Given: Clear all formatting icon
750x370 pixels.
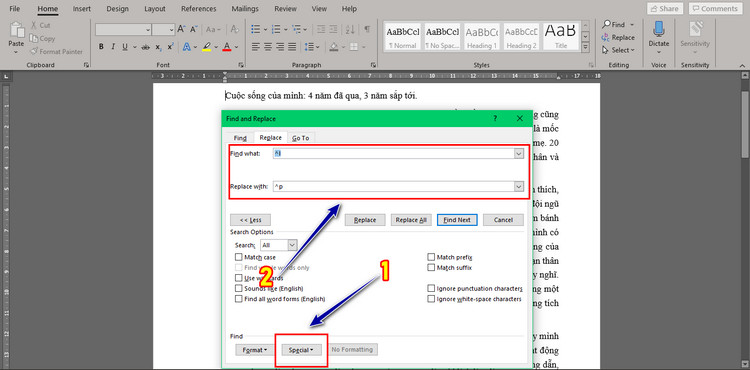Looking at the screenshot, I should point(236,29).
